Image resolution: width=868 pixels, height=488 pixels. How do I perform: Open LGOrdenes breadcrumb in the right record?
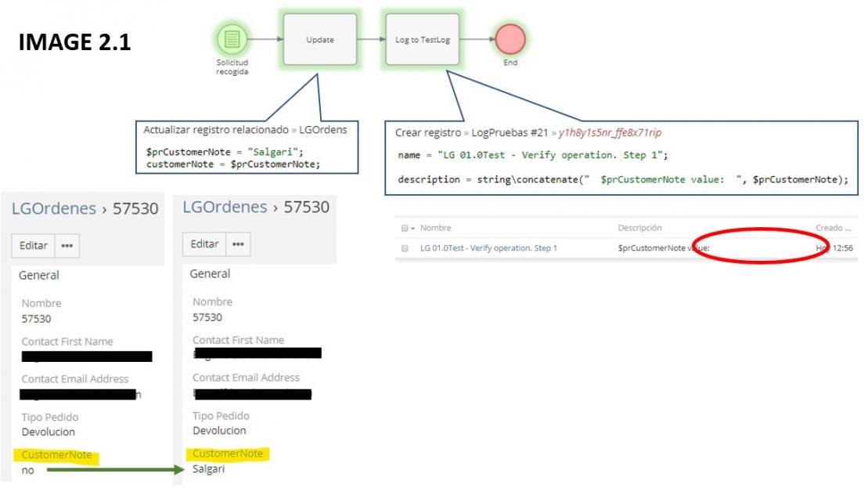(x=224, y=207)
